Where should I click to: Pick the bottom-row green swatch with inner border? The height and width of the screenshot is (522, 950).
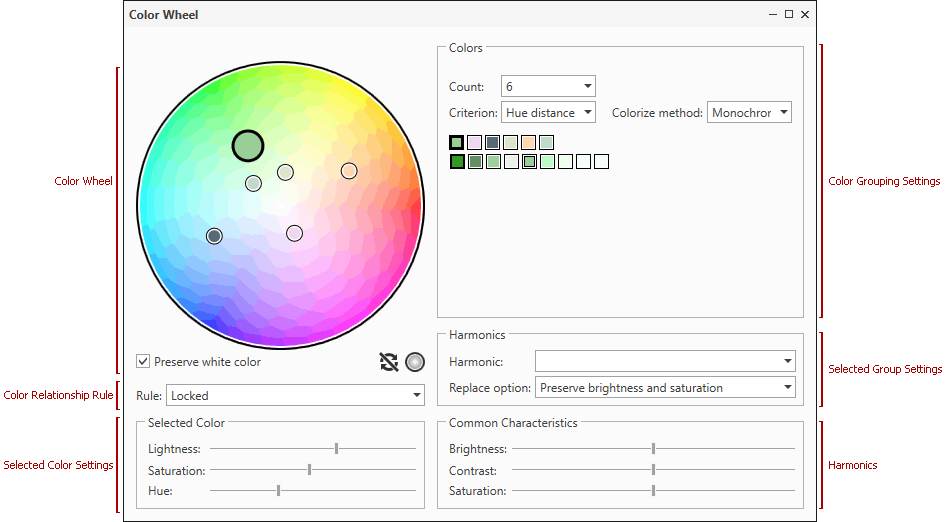click(x=530, y=162)
